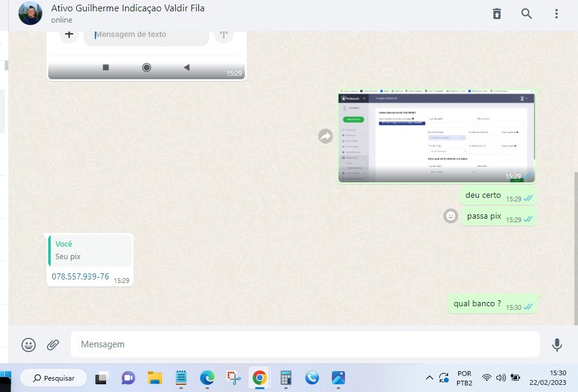The height and width of the screenshot is (392, 578).
Task: Open the contact's profile picture
Action: tap(30, 14)
